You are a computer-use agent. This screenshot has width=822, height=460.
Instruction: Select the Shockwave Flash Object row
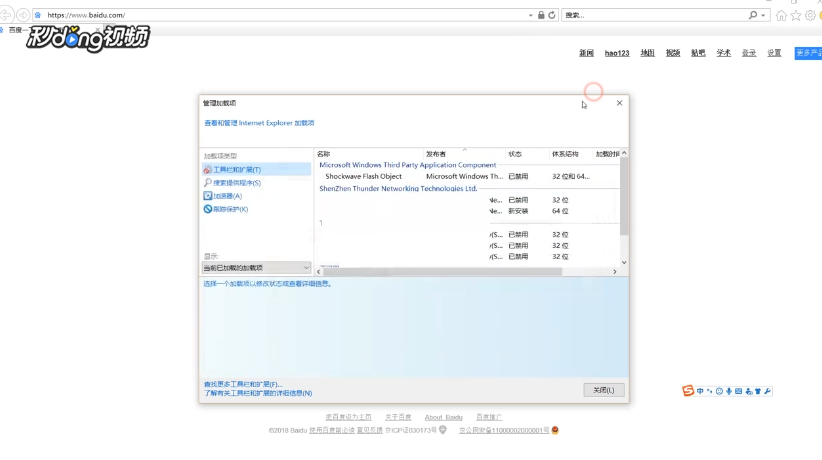[x=468, y=176]
